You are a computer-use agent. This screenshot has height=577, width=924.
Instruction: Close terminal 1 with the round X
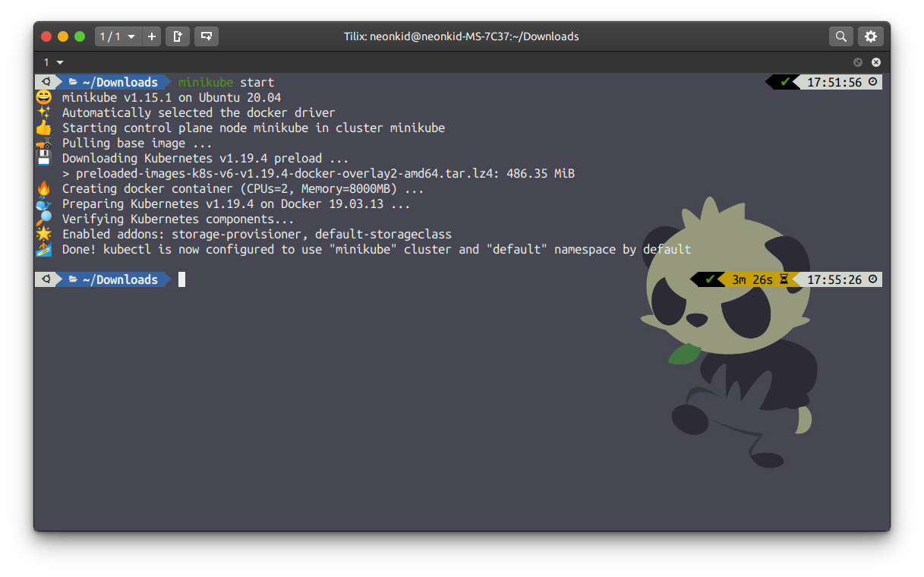click(876, 62)
